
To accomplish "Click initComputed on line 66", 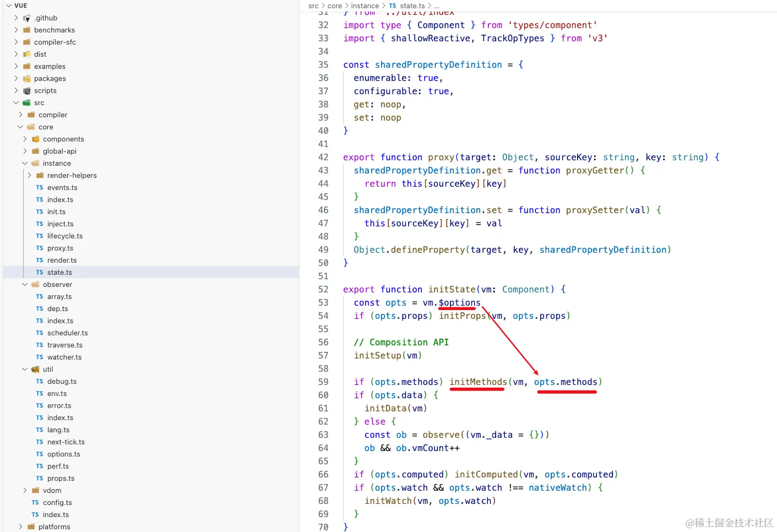I will click(486, 475).
